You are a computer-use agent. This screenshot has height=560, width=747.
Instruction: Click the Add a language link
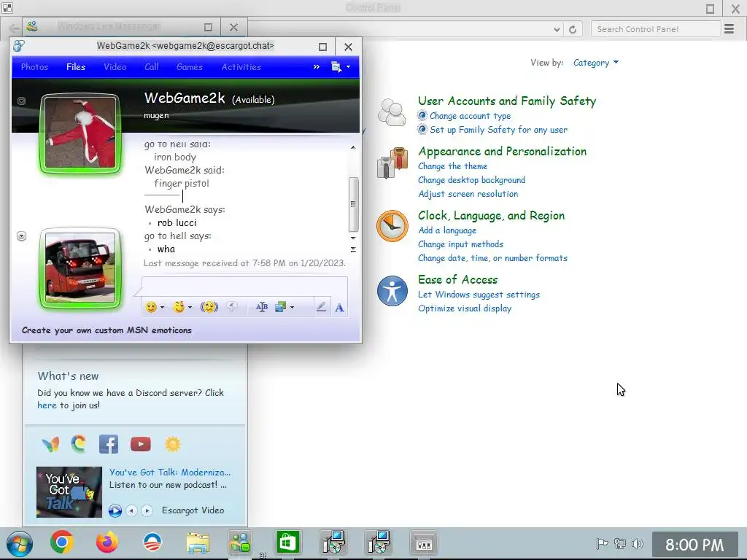(x=447, y=230)
